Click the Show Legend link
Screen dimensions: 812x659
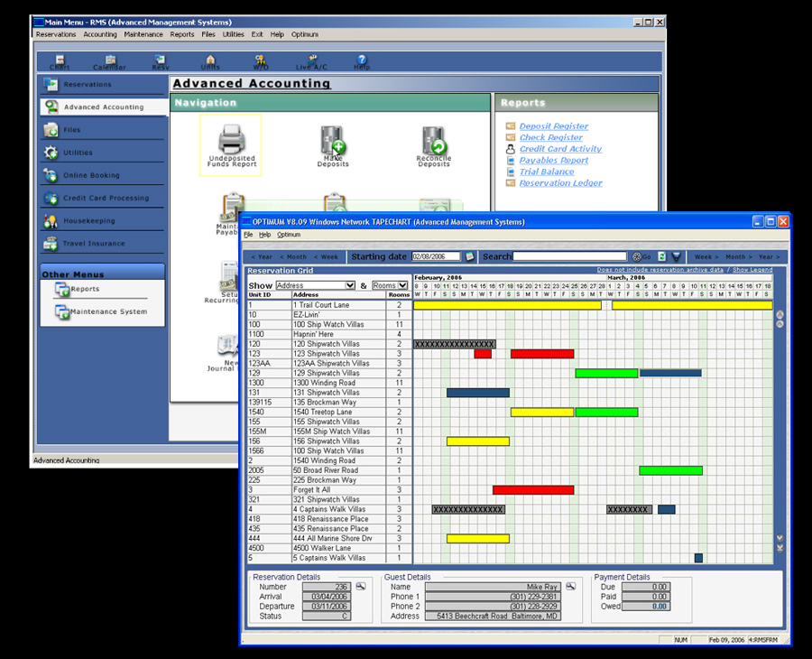tap(752, 269)
